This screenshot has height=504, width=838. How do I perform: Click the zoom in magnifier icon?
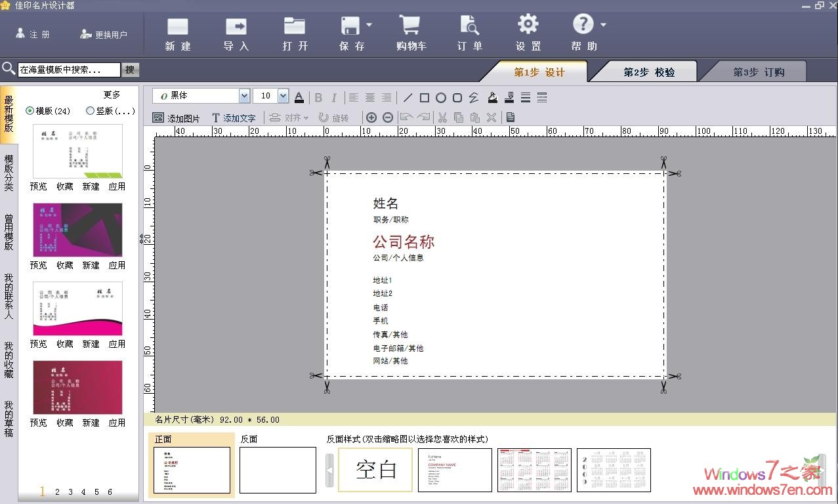click(371, 117)
